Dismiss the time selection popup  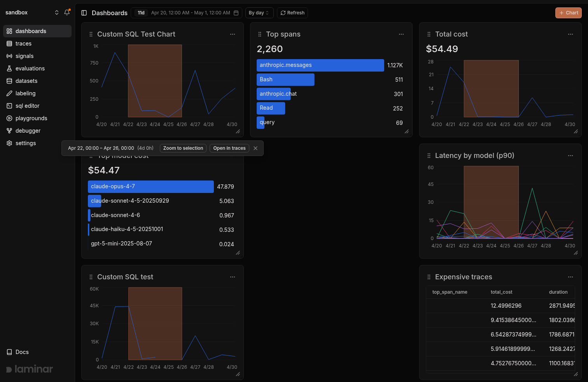tap(255, 148)
